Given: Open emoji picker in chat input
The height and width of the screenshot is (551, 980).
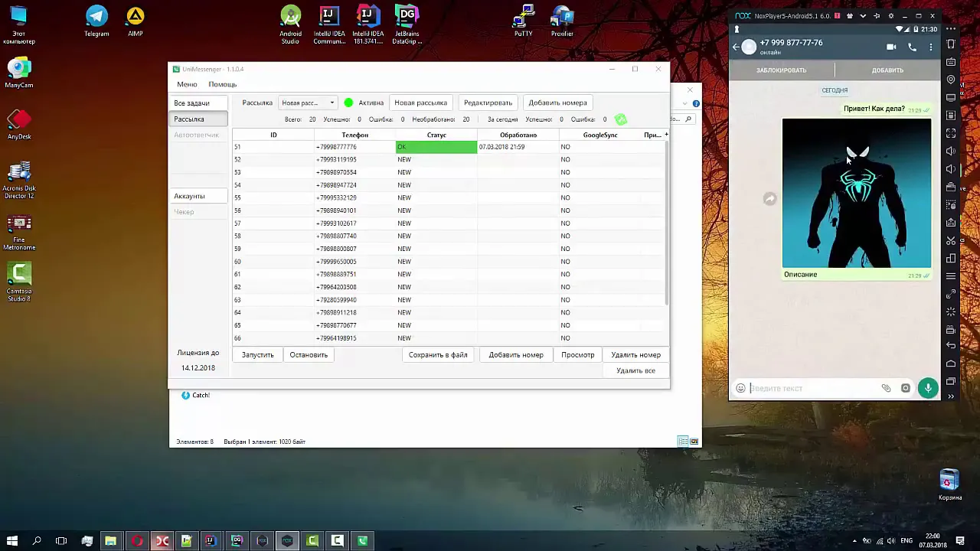Looking at the screenshot, I should coord(740,389).
